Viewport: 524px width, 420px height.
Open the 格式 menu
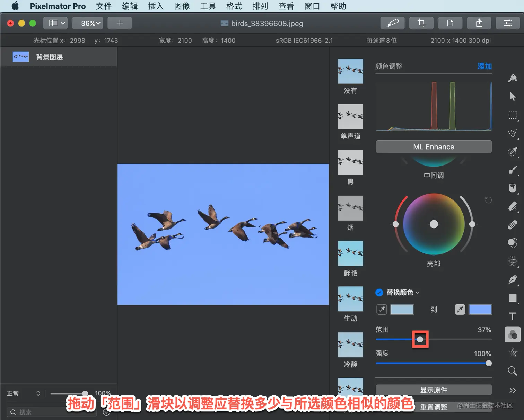click(x=234, y=6)
